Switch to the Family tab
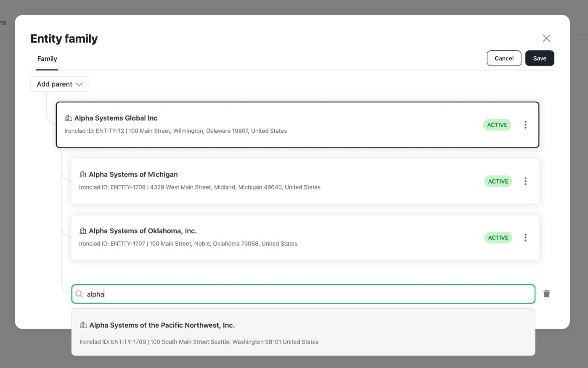This screenshot has height=368, width=588. (x=47, y=59)
